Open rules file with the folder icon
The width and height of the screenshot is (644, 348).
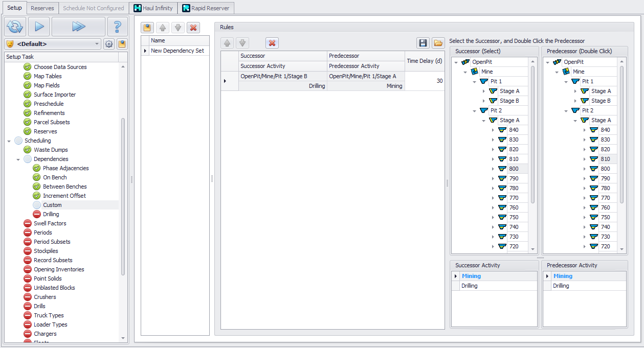tap(438, 43)
